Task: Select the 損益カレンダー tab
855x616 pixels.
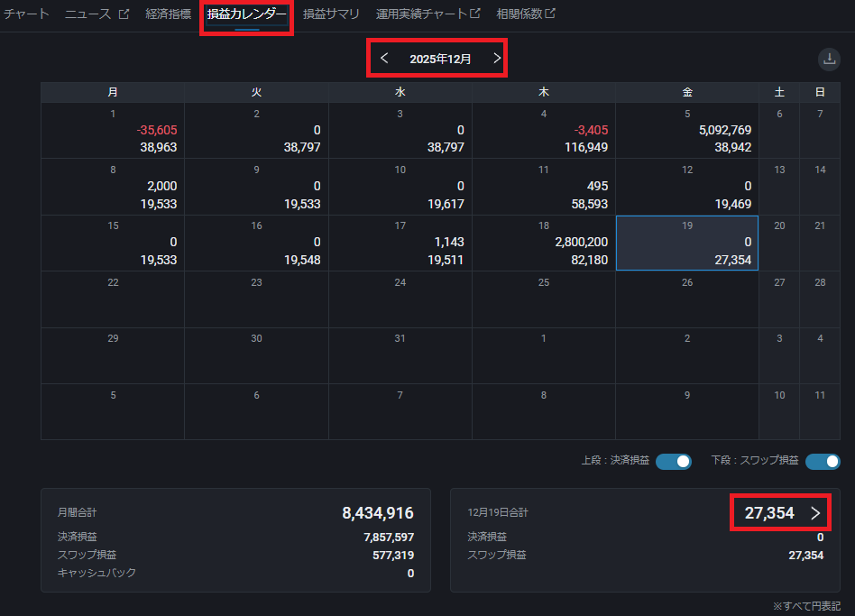Action: click(x=247, y=14)
